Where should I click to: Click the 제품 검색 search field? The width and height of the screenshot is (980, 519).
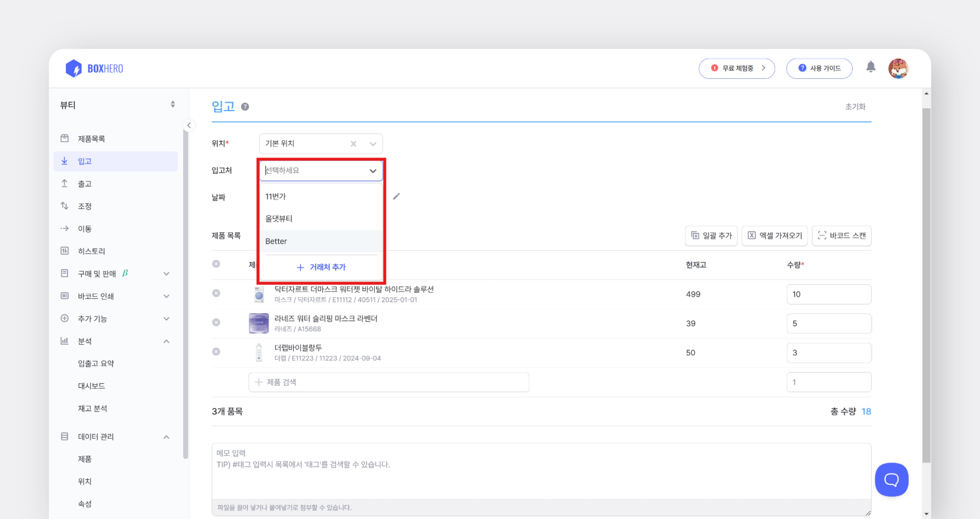click(389, 382)
